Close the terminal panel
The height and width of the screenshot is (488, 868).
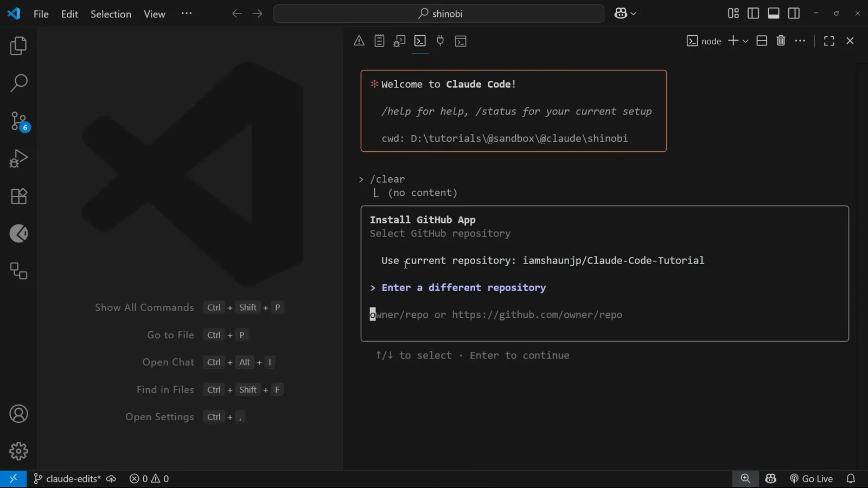pos(850,41)
